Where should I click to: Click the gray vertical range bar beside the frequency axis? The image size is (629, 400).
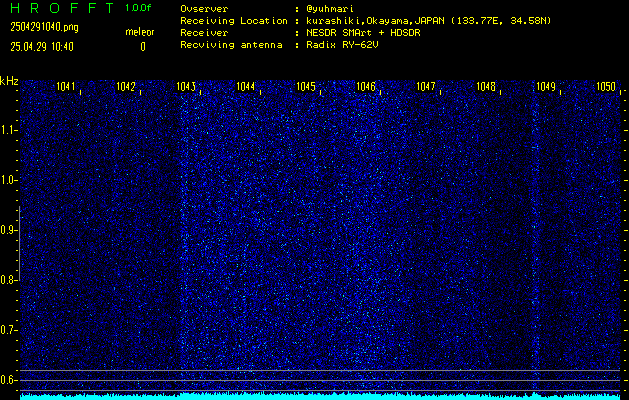19,244
